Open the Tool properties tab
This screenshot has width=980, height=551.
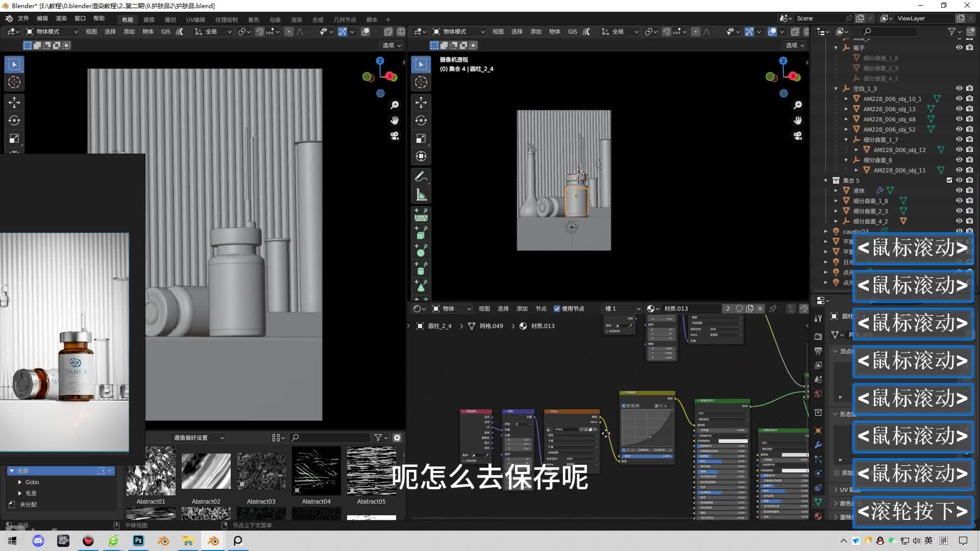(818, 318)
